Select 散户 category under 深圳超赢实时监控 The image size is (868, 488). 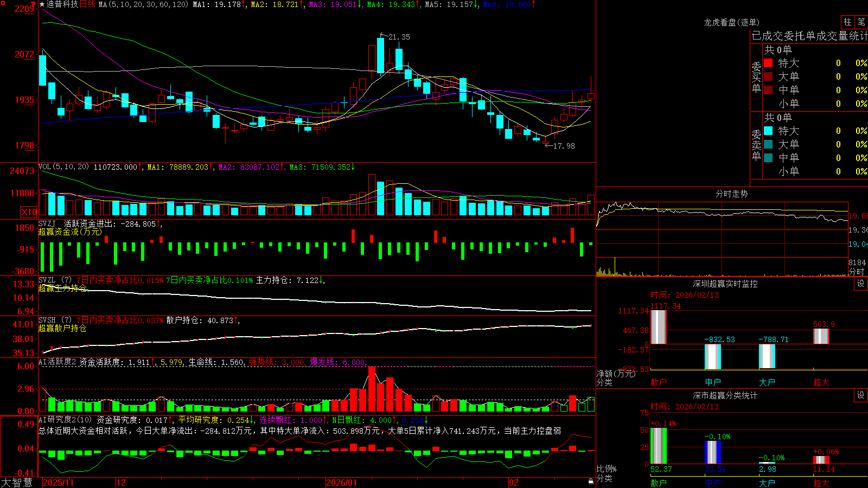[x=658, y=382]
